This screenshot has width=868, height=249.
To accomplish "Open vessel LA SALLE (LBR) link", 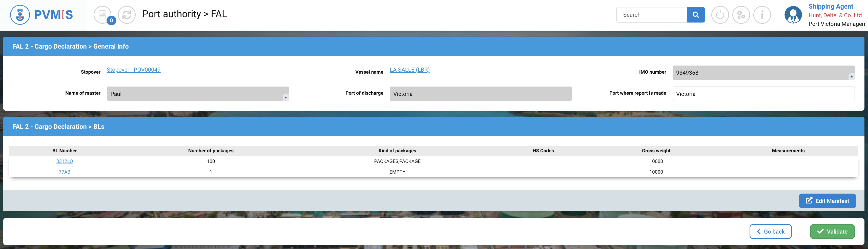I will 409,70.
